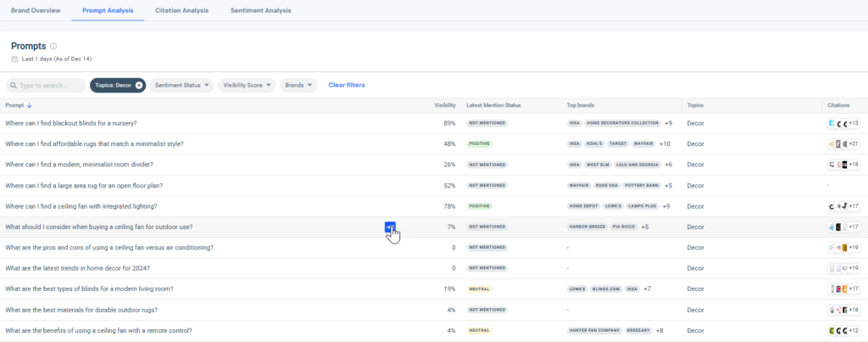The height and width of the screenshot is (342, 868).
Task: Click the +10 more brands on rugs row
Action: point(665,144)
